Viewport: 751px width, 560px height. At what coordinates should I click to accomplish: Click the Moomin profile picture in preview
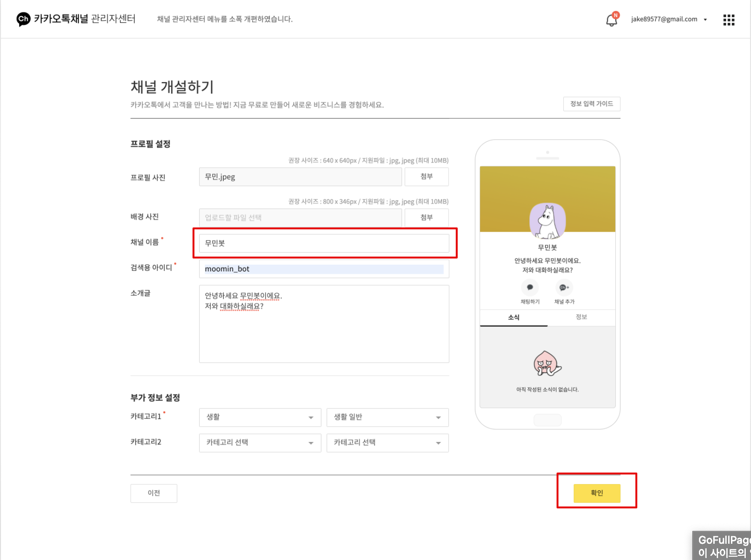(x=547, y=221)
